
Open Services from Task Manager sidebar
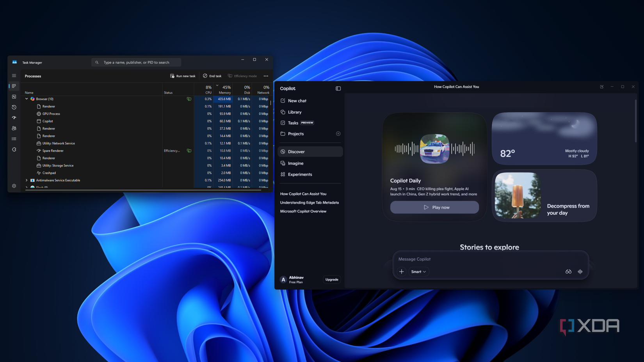tap(14, 149)
